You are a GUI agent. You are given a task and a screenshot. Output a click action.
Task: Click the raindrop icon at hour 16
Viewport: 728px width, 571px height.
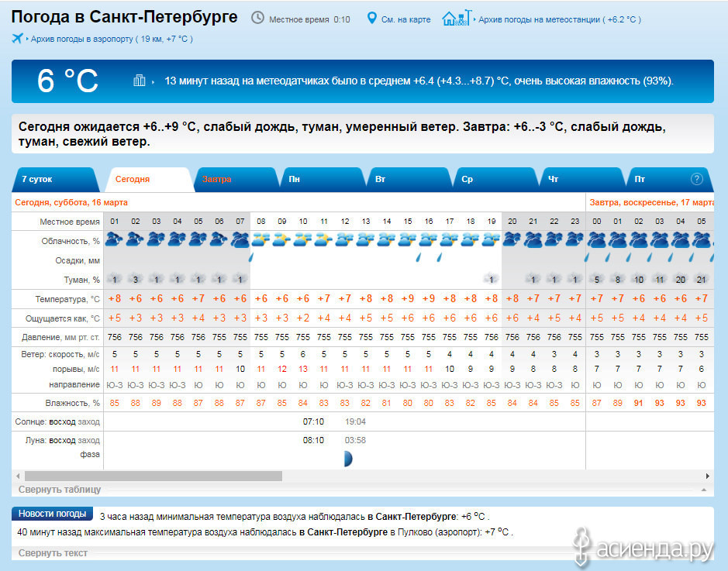(x=419, y=257)
